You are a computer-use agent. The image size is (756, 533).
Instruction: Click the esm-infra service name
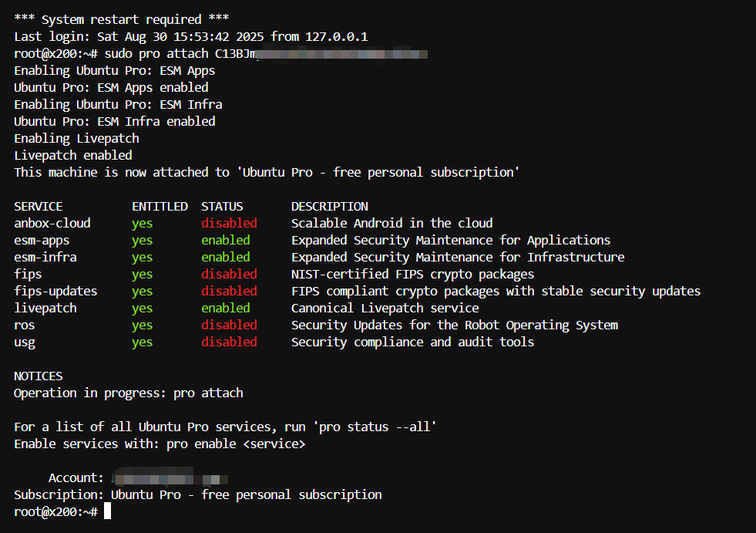[45, 257]
